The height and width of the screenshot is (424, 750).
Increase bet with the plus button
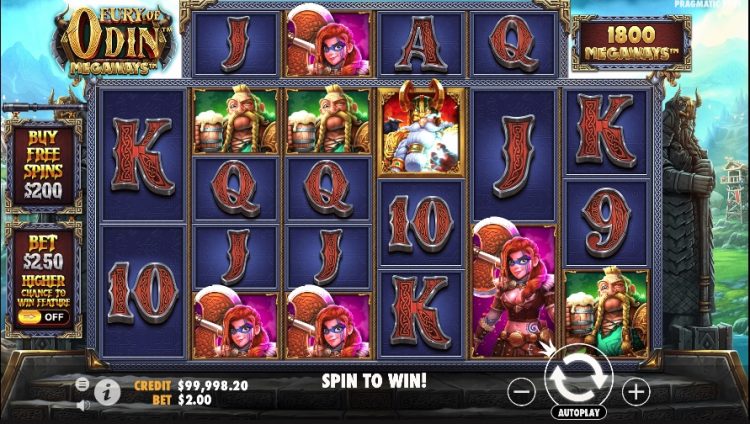[x=636, y=392]
